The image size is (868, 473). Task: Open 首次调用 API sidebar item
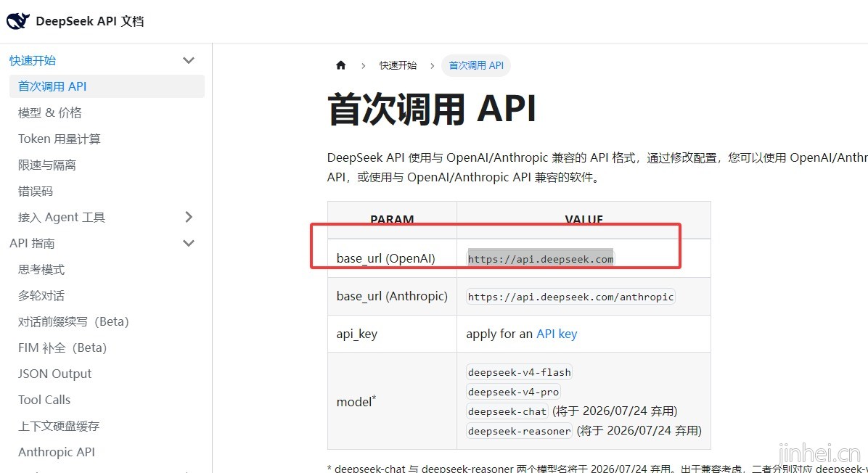coord(107,86)
